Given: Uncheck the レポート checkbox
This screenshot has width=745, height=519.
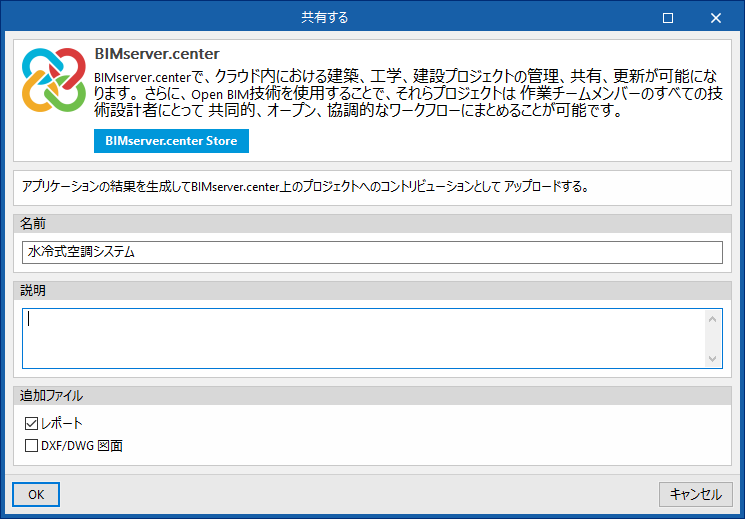Looking at the screenshot, I should [x=31, y=423].
